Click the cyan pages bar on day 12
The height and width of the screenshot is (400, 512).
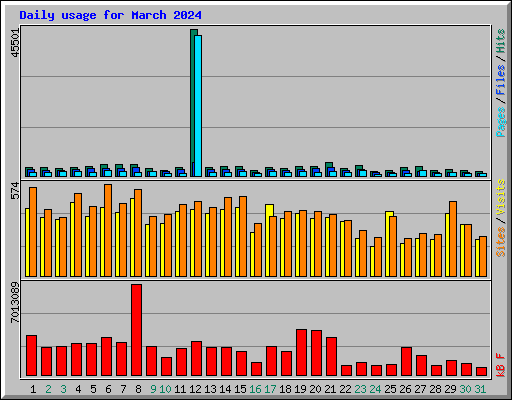pos(198,106)
